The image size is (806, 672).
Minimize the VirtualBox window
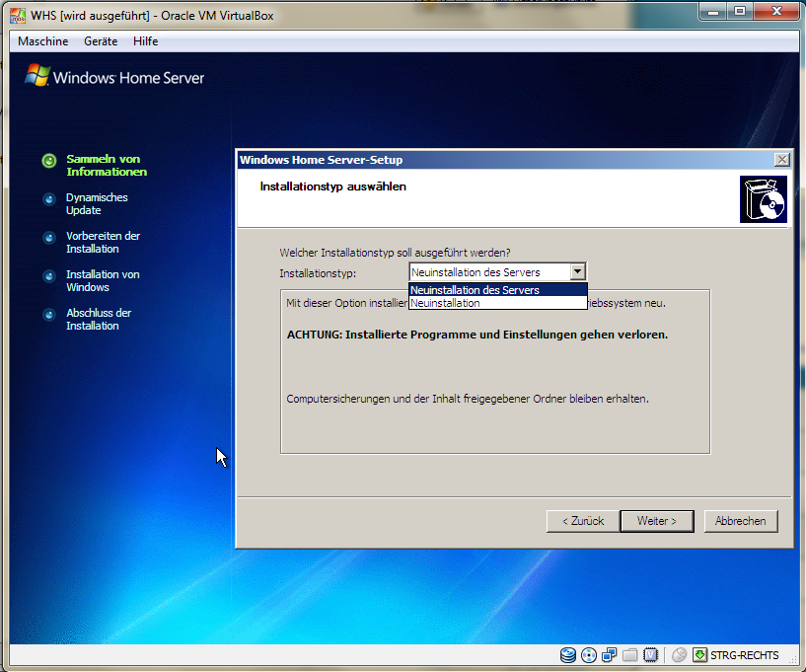point(713,11)
